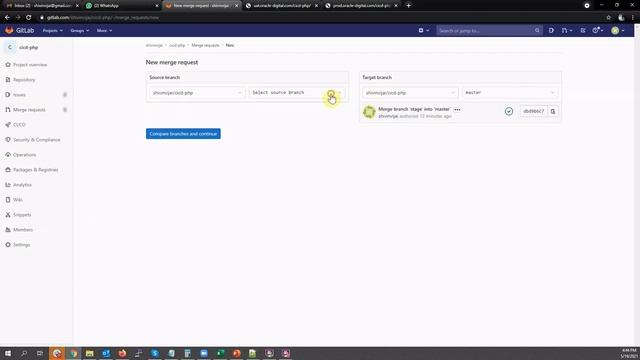This screenshot has width=640, height=360.
Task: Open the source project dropdown
Action: (197, 93)
